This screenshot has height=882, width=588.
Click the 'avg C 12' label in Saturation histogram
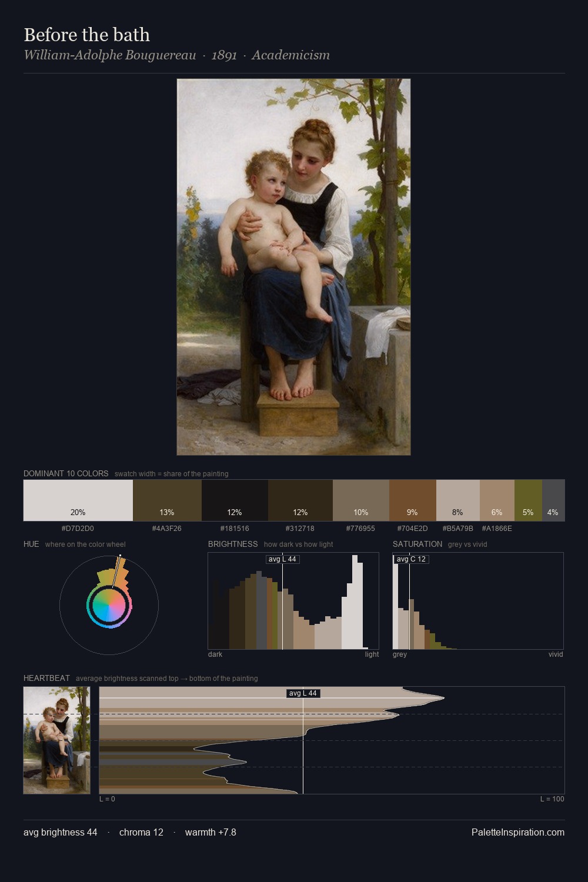(411, 559)
